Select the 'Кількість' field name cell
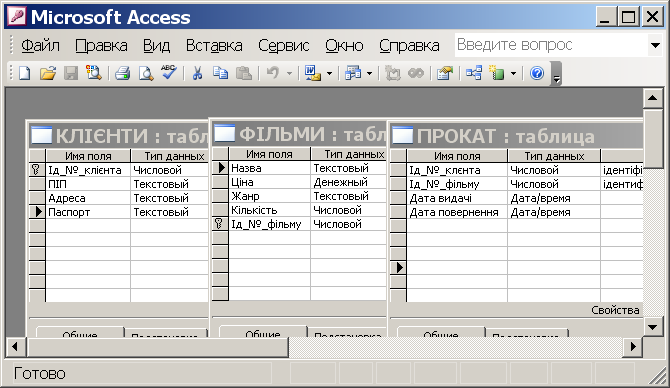The height and width of the screenshot is (388, 670). tap(270, 210)
